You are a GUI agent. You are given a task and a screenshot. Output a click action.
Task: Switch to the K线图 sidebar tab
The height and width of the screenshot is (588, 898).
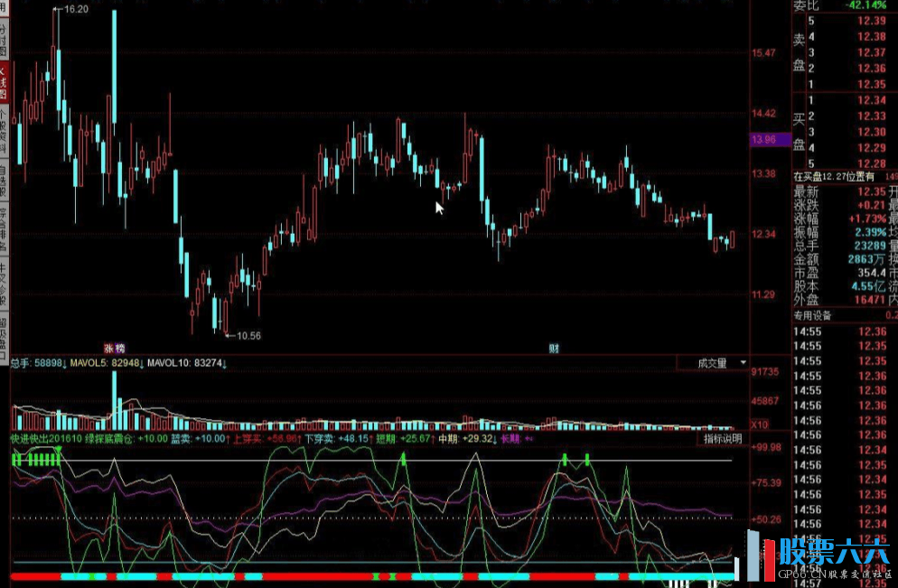click(3, 81)
